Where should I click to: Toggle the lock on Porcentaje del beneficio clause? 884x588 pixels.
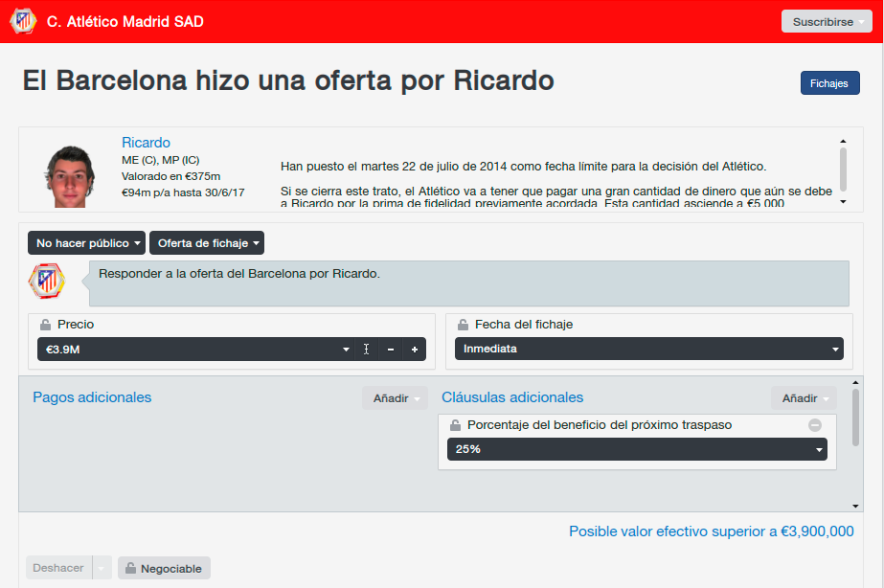[x=455, y=425]
